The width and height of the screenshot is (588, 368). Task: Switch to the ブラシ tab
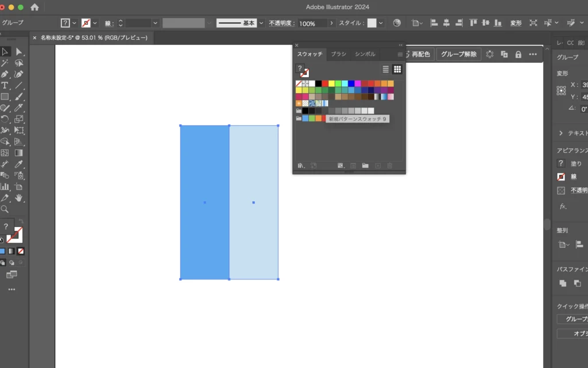click(338, 54)
